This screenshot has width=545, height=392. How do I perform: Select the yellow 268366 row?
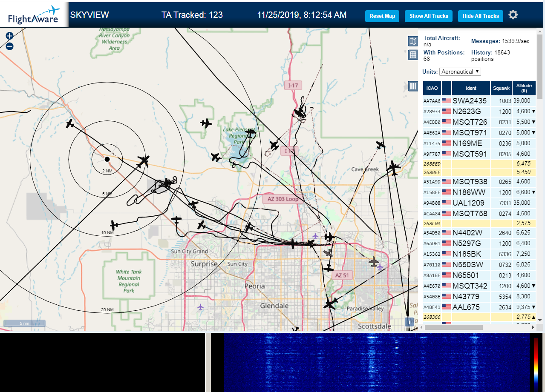[x=479, y=317]
